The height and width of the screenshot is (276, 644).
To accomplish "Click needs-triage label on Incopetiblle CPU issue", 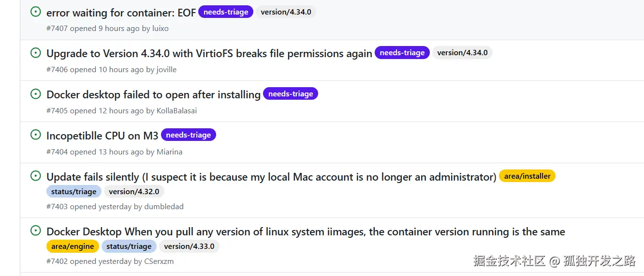I will [x=188, y=135].
